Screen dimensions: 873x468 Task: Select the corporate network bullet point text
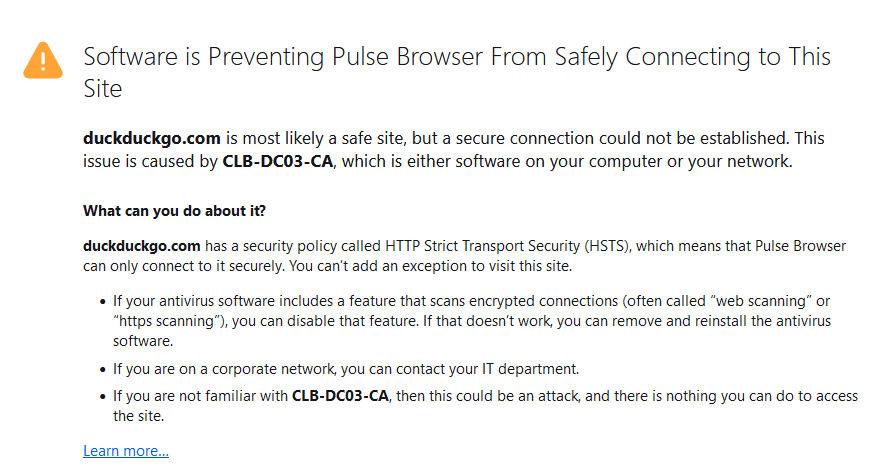(x=346, y=369)
